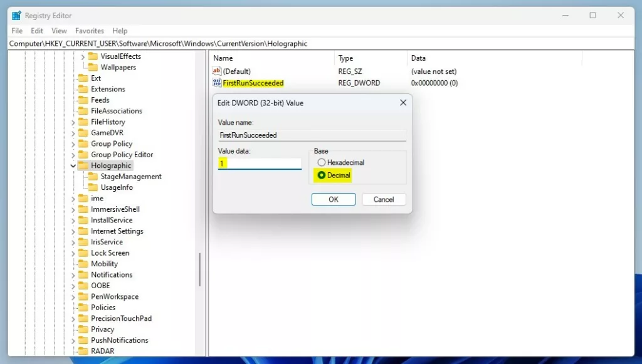Open the Edit menu

(x=37, y=31)
